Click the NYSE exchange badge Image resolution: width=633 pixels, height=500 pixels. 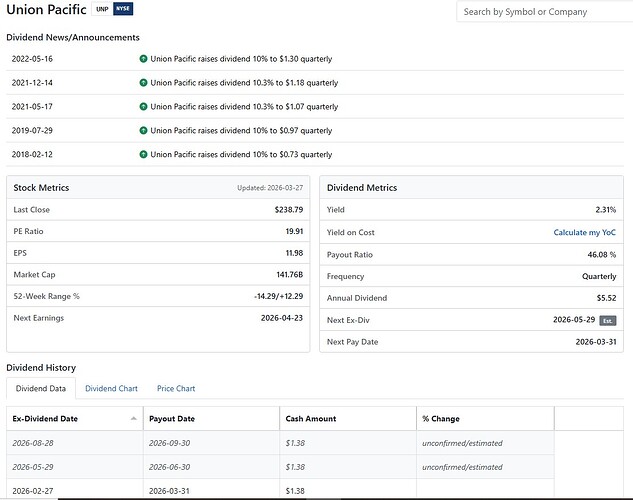pos(123,8)
